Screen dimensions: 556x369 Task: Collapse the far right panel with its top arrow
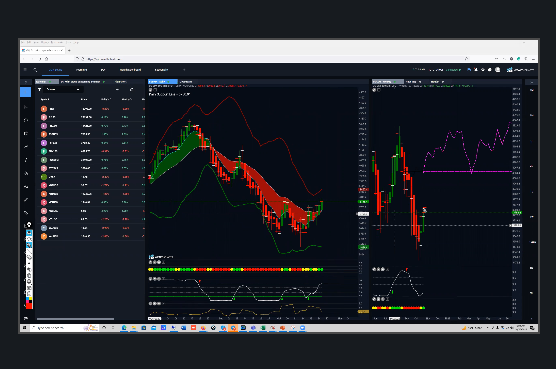click(x=531, y=82)
